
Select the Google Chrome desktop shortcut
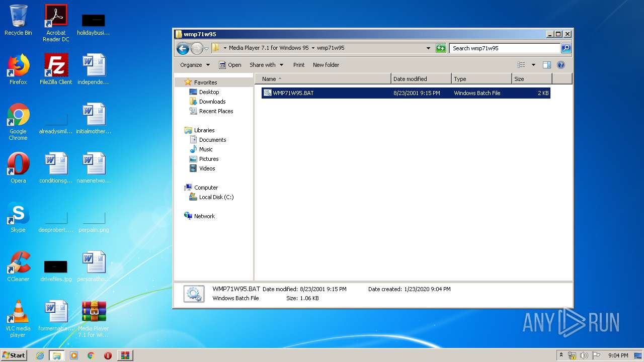[x=18, y=122]
